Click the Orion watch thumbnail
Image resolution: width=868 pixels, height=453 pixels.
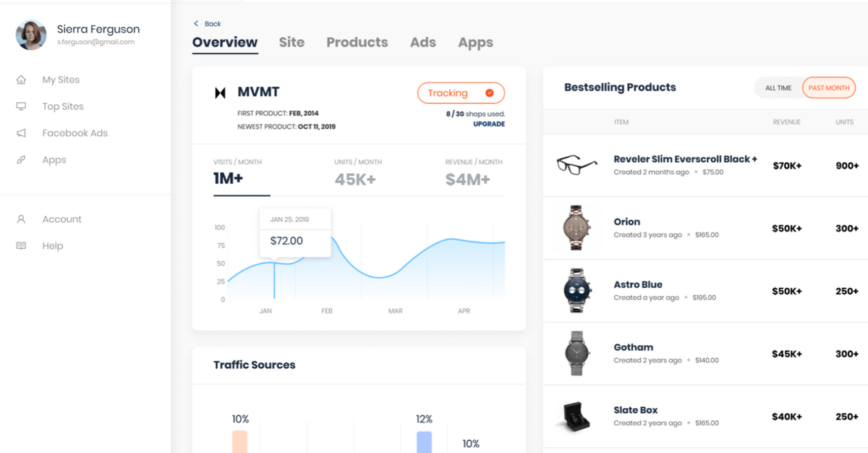click(x=576, y=228)
